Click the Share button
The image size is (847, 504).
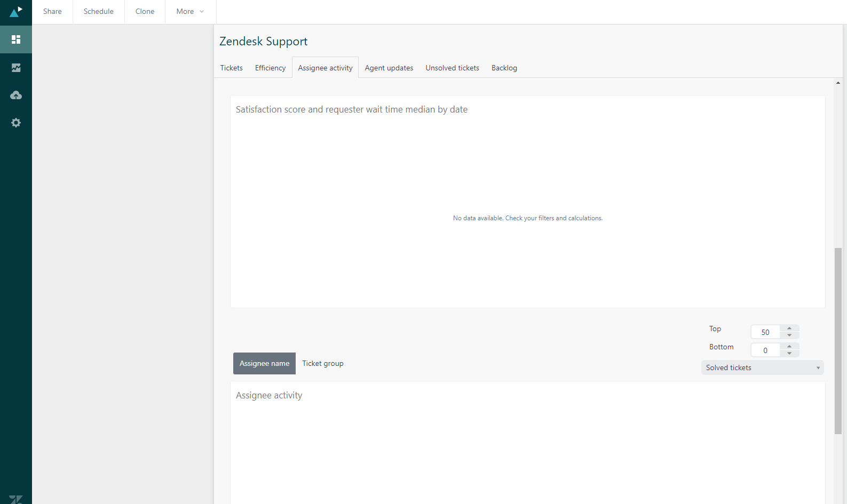tap(52, 11)
